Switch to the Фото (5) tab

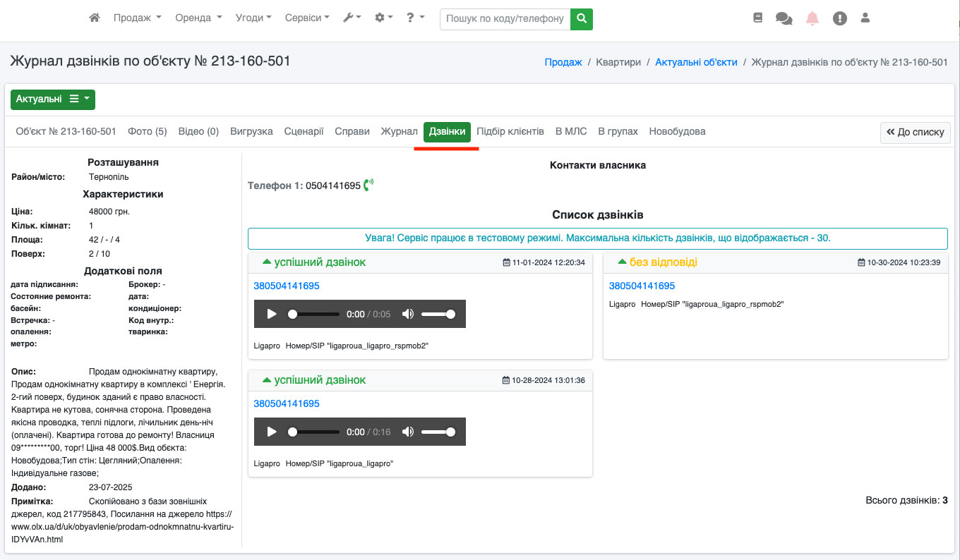147,132
